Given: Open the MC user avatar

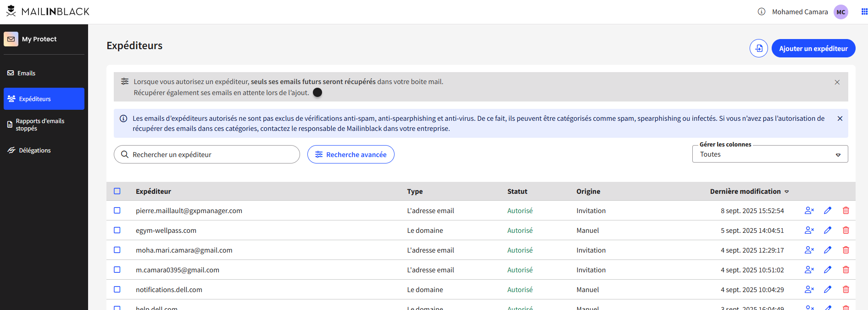Looking at the screenshot, I should point(840,12).
